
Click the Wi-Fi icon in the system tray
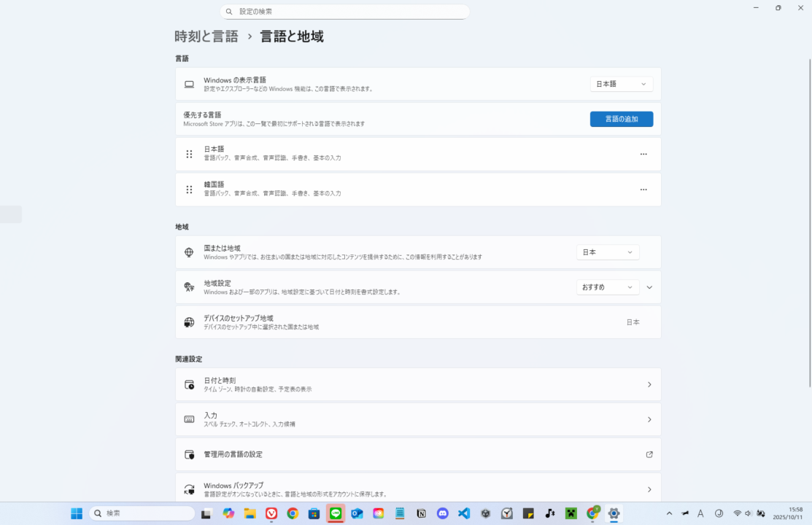tap(737, 513)
